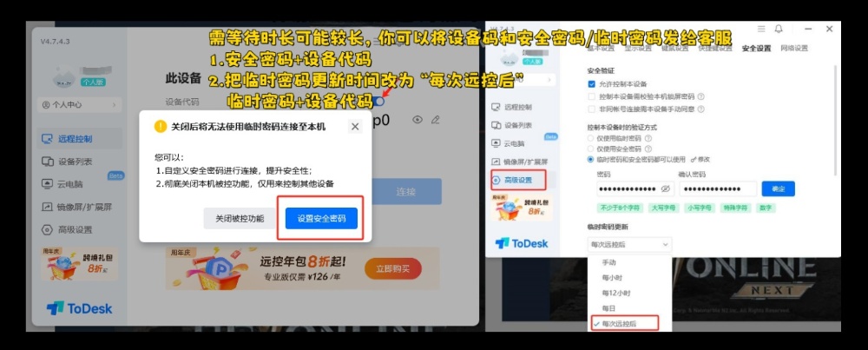This screenshot has height=350, width=868.
Task: Expand 个人中心 in the left window
Action: 79,105
